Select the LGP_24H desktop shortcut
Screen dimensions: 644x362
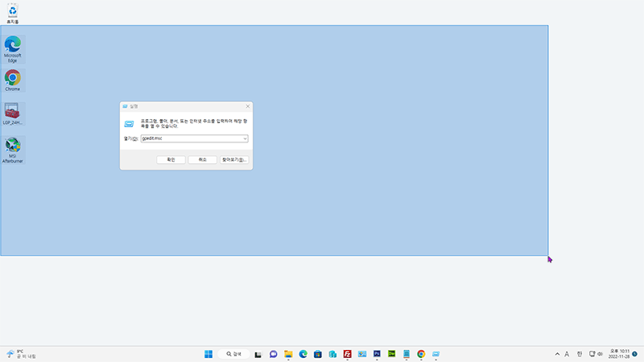point(12,114)
